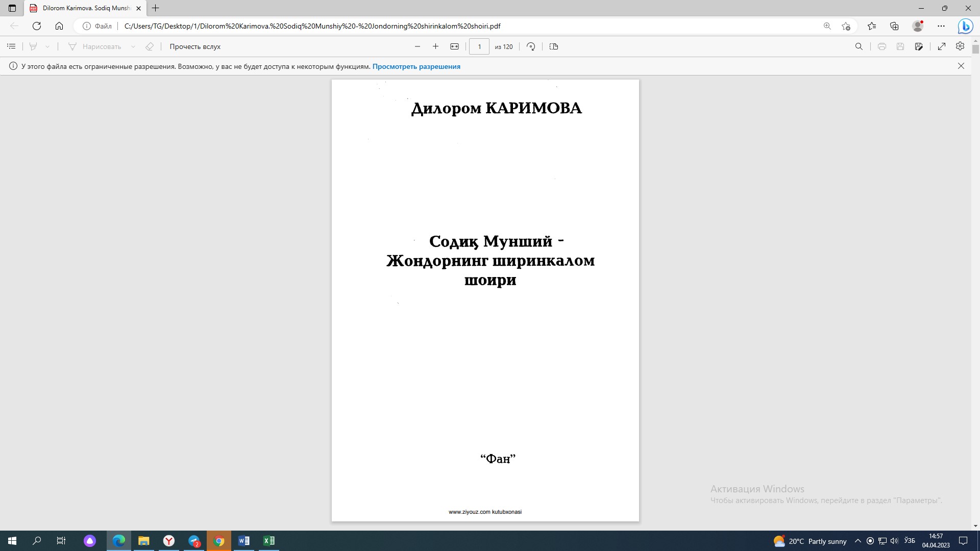This screenshot has width=980, height=551.
Task: Open PDF viewer settings gear
Action: (960, 46)
